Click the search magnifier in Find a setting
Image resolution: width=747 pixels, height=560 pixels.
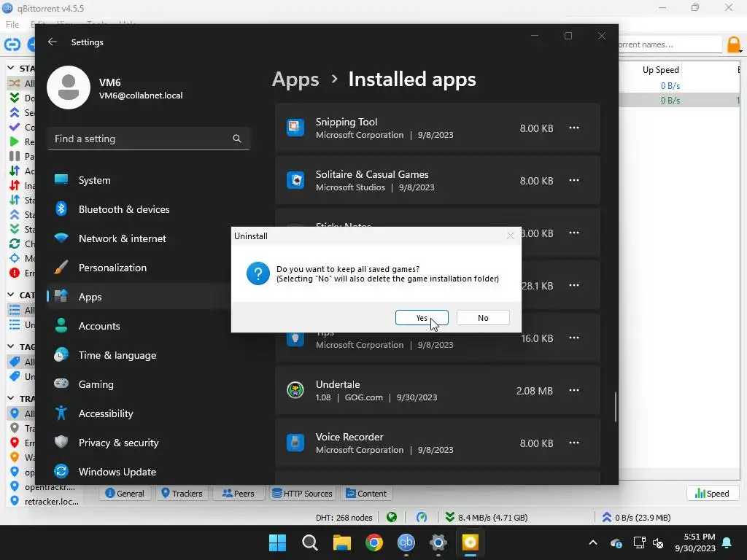pos(237,139)
